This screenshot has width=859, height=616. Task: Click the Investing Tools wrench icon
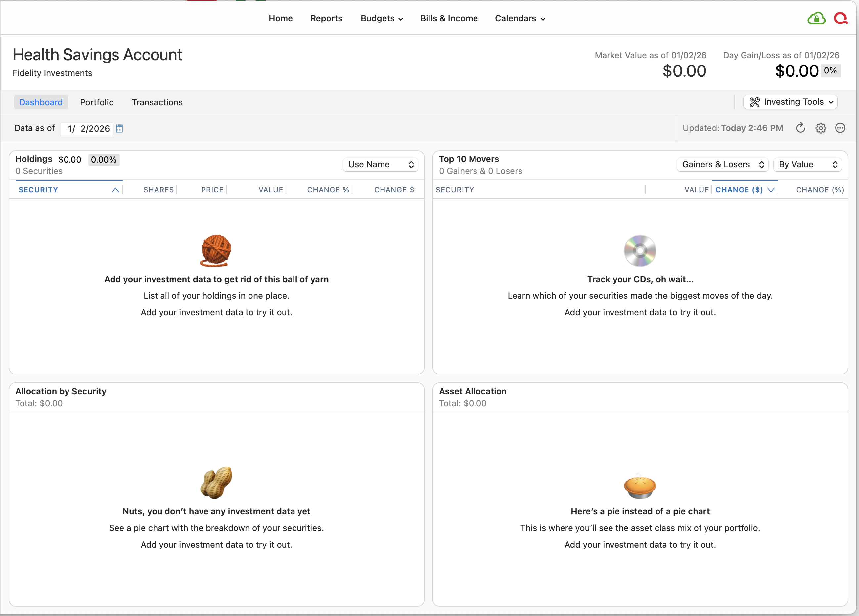754,102
